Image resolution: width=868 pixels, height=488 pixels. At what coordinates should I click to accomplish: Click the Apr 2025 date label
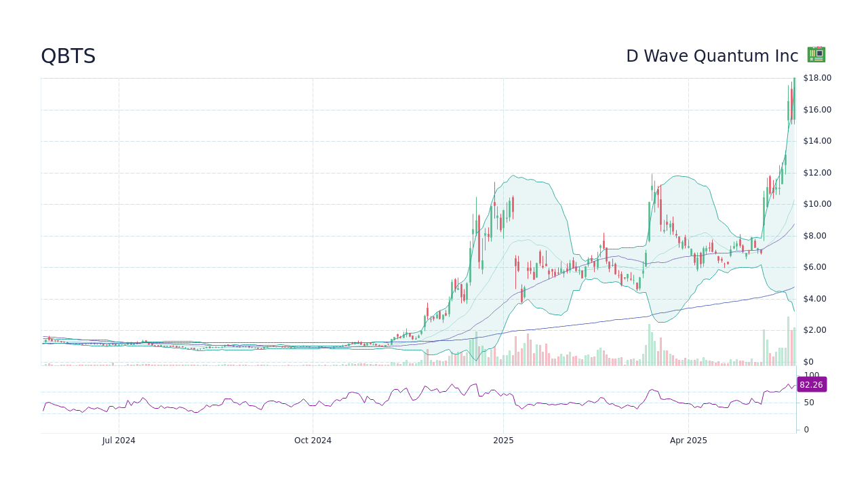(688, 441)
